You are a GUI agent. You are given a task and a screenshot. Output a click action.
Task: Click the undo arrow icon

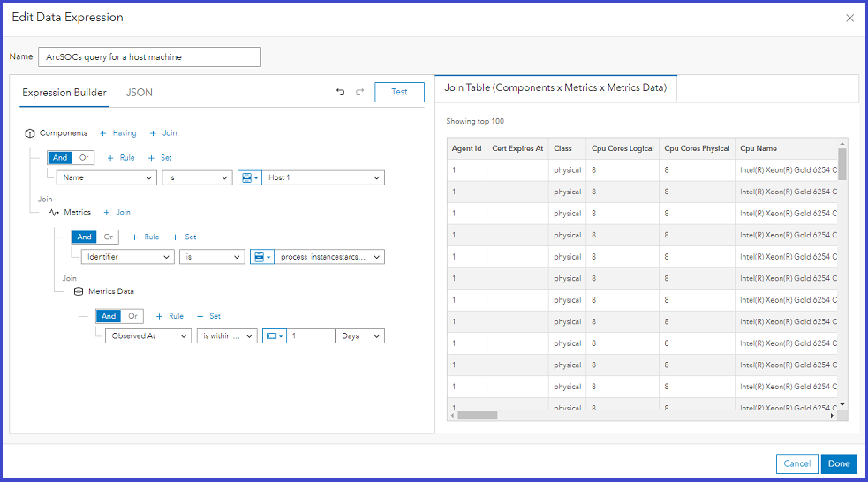tap(341, 92)
